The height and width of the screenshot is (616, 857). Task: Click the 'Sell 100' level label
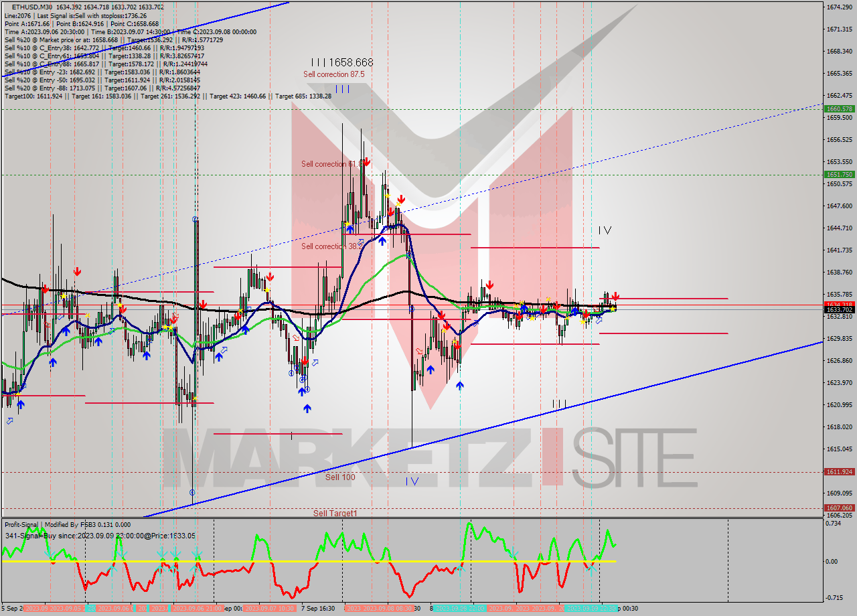pos(340,477)
